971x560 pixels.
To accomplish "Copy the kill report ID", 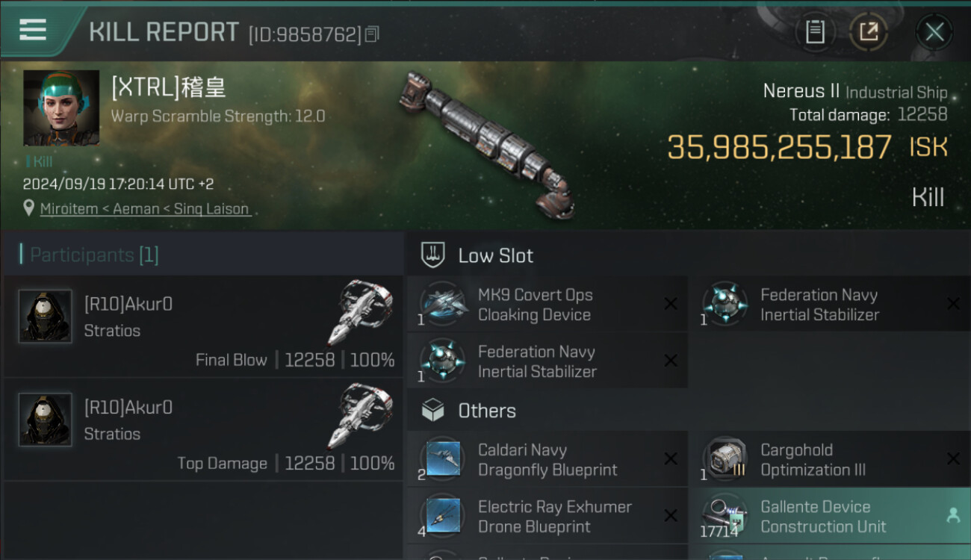I will point(372,34).
